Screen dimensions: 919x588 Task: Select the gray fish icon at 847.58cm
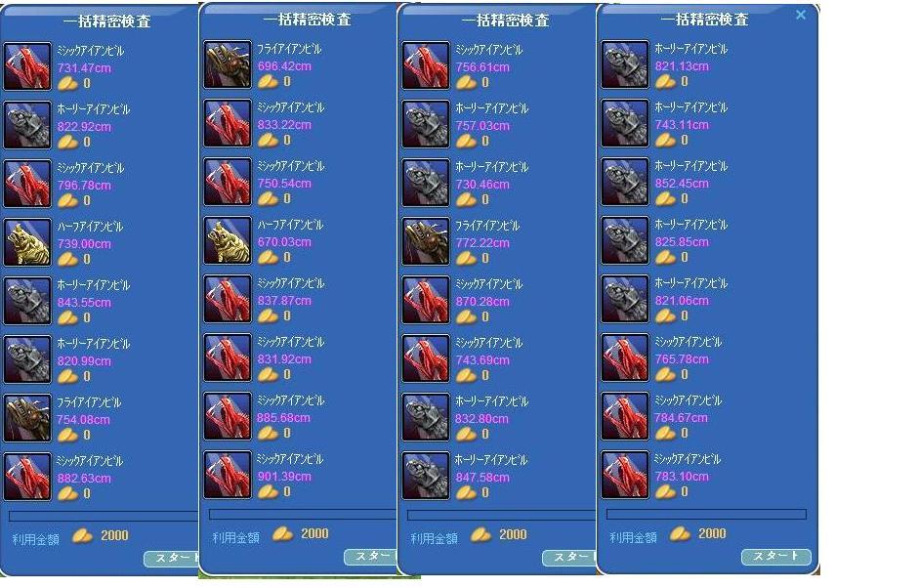(x=426, y=476)
